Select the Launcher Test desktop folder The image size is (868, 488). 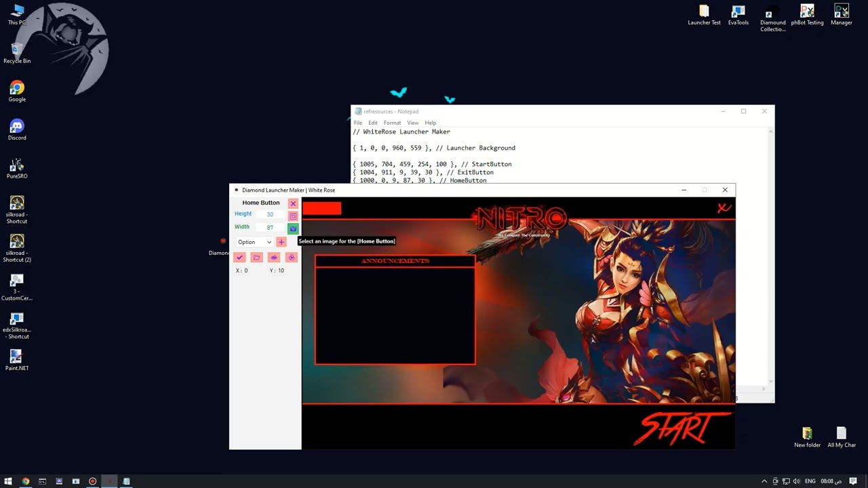point(704,15)
